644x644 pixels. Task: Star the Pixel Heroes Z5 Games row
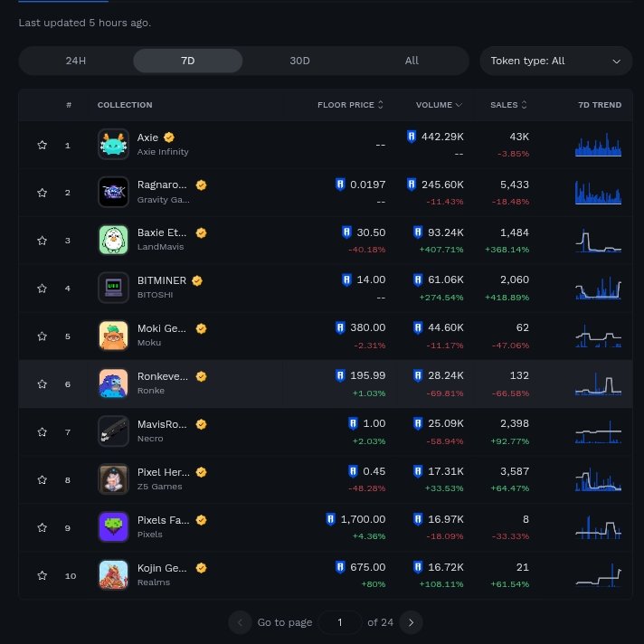(x=42, y=479)
